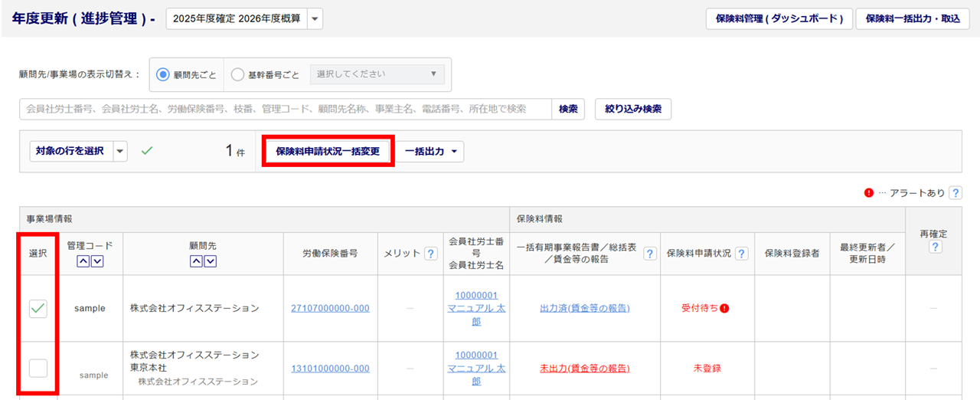Open 保険料管理(ダッシュボード) button
Image resolution: width=980 pixels, height=400 pixels.
click(779, 19)
